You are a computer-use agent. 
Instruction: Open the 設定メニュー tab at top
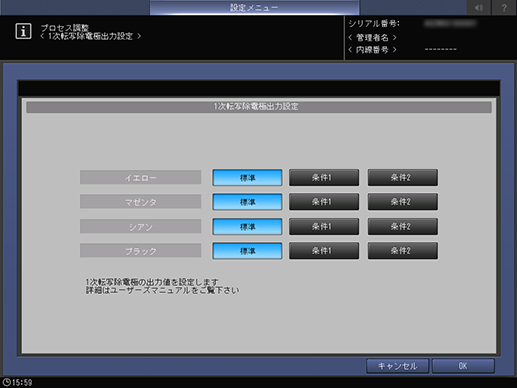tap(254, 8)
